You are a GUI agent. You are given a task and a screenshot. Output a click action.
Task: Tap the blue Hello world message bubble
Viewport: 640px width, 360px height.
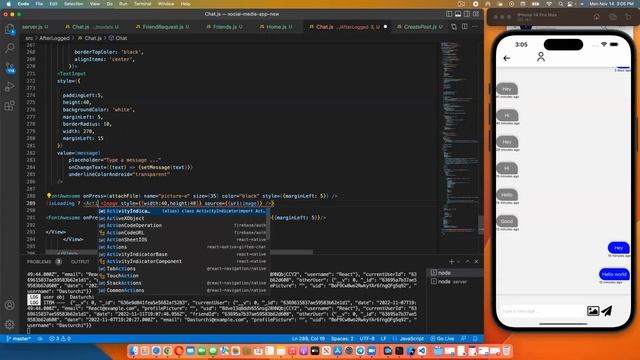pos(613,274)
